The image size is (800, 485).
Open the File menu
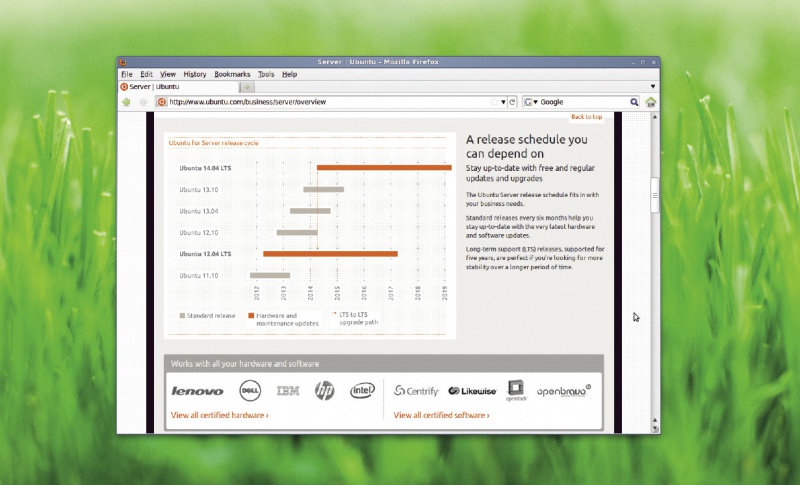[127, 74]
